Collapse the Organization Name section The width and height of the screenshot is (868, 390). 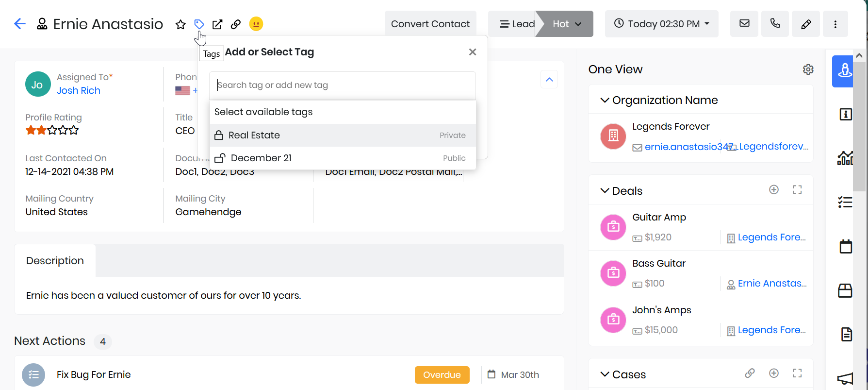(x=605, y=100)
